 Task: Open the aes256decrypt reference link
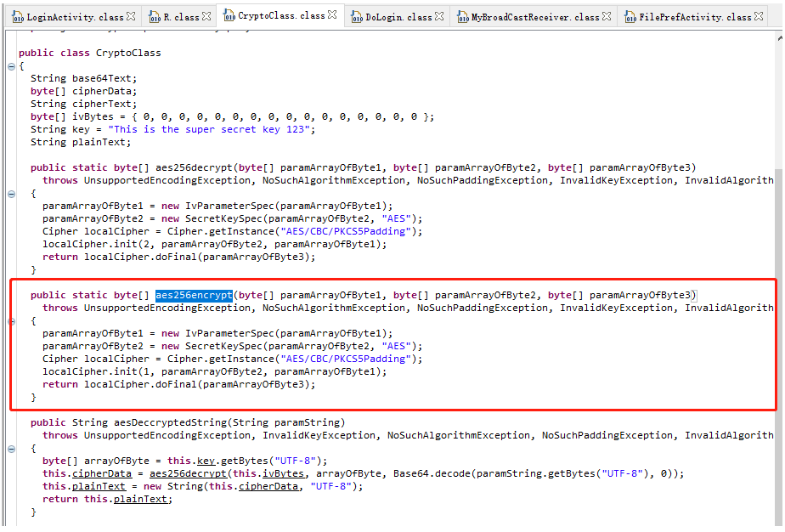tap(189, 473)
